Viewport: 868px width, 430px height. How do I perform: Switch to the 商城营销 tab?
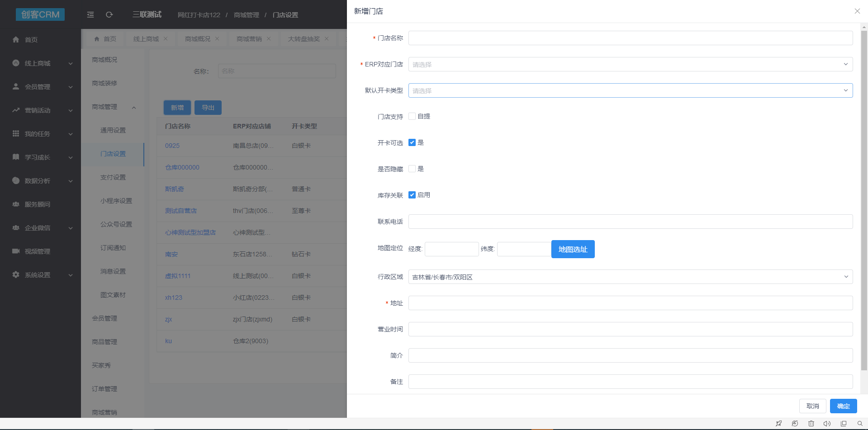point(249,39)
